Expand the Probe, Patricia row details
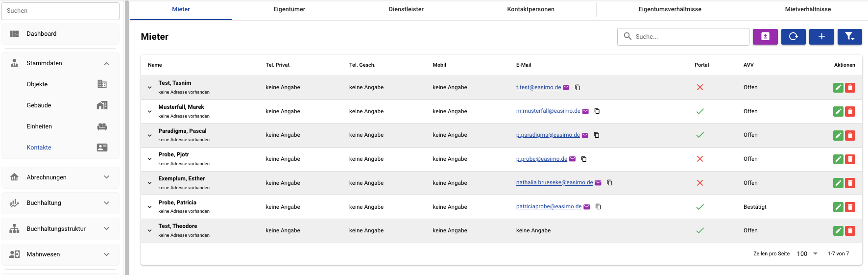The image size is (868, 275). coord(150,207)
